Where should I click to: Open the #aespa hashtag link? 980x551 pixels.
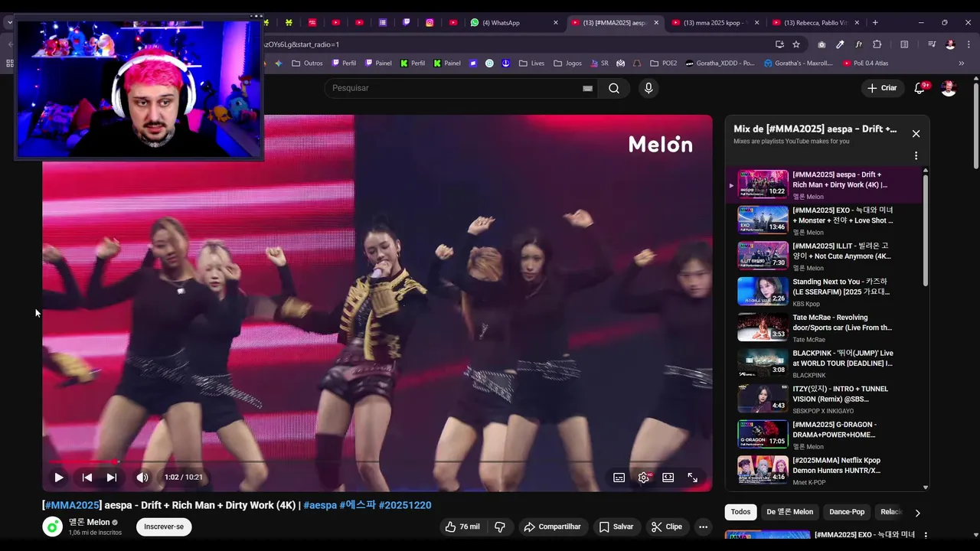[x=320, y=505]
